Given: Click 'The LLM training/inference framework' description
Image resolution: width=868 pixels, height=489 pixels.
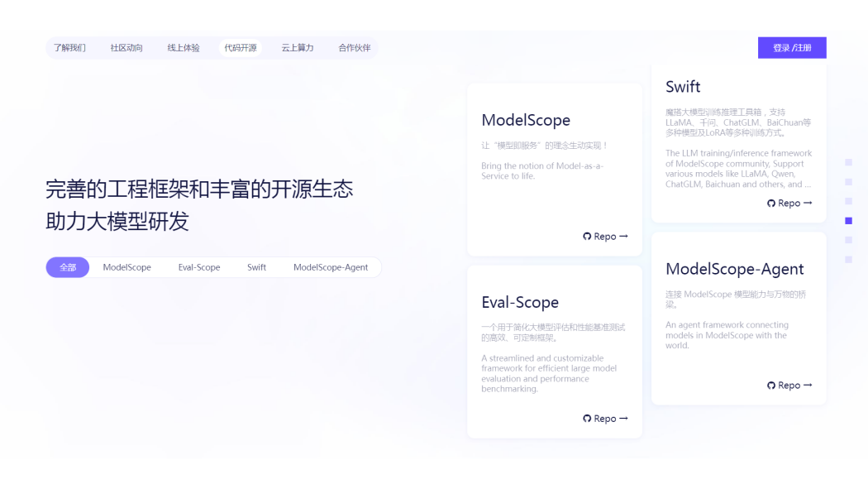Looking at the screenshot, I should pos(738,169).
